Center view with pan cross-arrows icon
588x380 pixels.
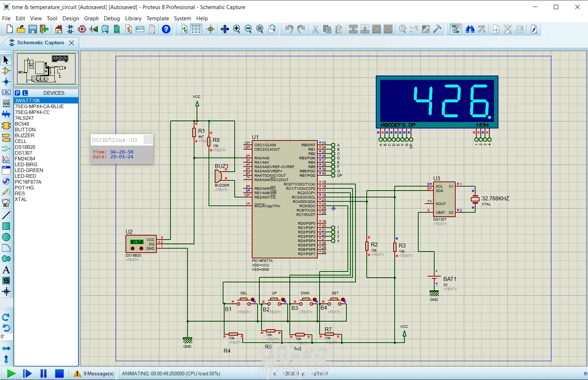coord(225,29)
